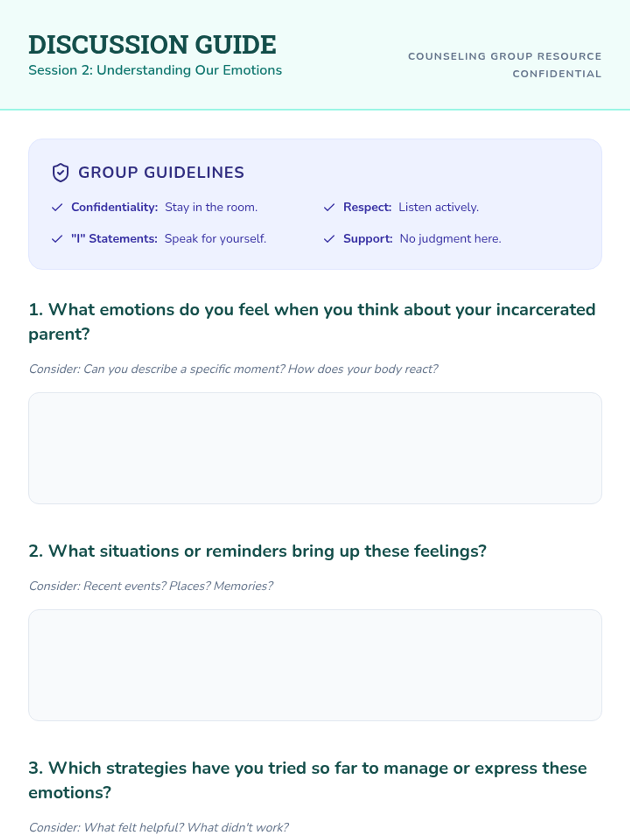The height and width of the screenshot is (840, 630).
Task: Click the CONFIDENTIAL header label
Action: click(x=557, y=74)
